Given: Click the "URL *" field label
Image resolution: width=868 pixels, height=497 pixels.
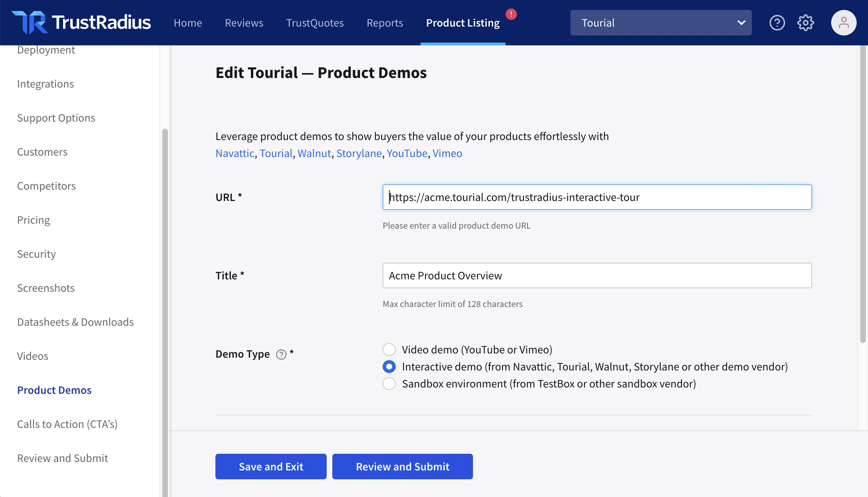Looking at the screenshot, I should click(x=229, y=197).
